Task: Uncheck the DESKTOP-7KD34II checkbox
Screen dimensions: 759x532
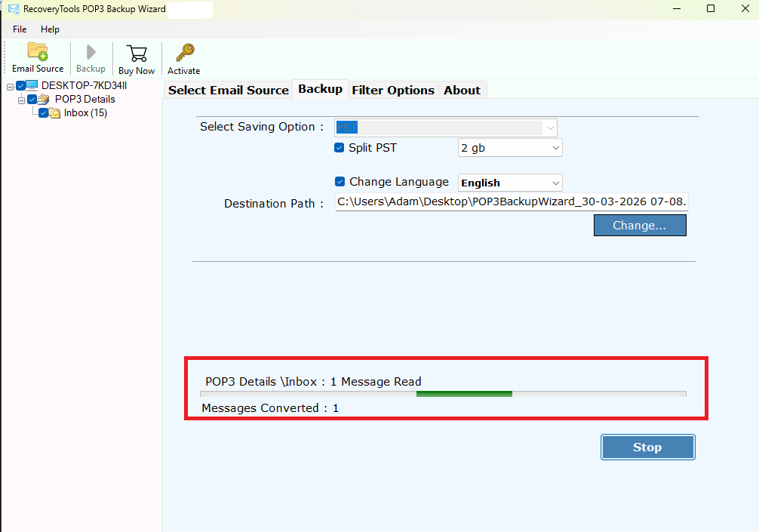Action: pyautogui.click(x=21, y=86)
